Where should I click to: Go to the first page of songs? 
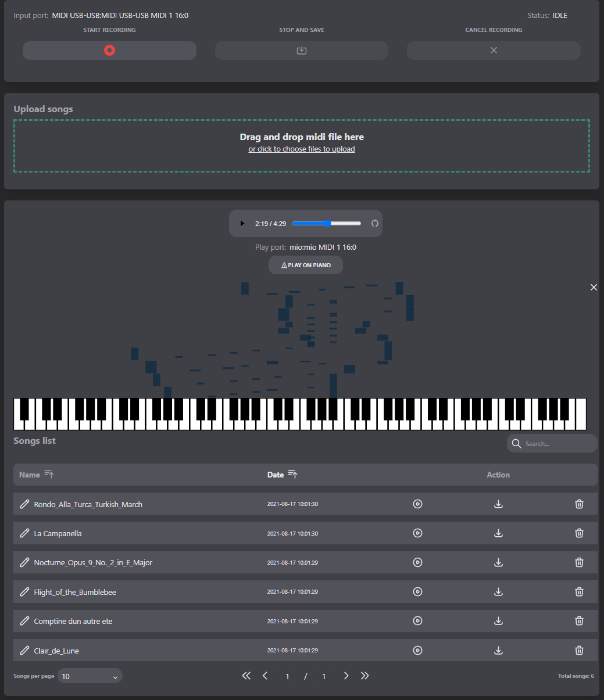(246, 676)
